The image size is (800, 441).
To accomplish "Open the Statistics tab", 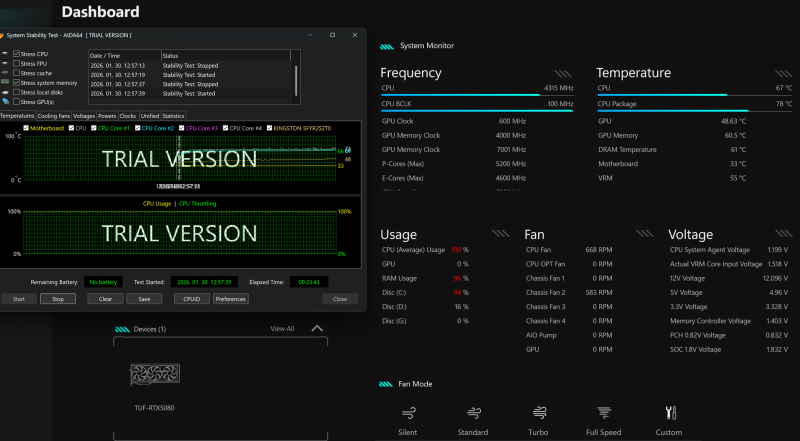I will pyautogui.click(x=173, y=116).
